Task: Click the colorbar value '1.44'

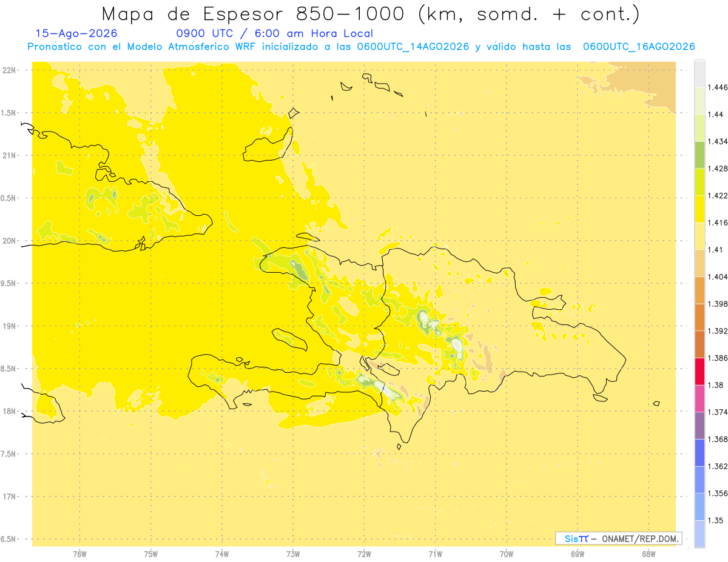Action: click(716, 115)
